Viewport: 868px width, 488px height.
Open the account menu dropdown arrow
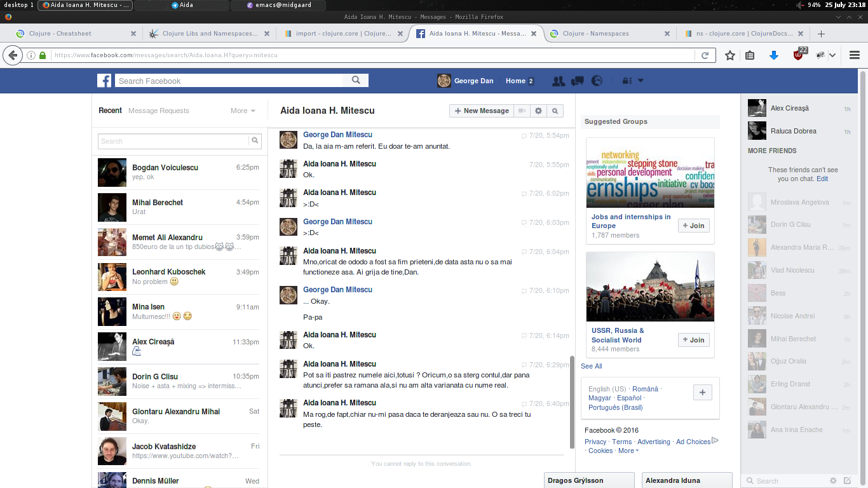pos(641,81)
